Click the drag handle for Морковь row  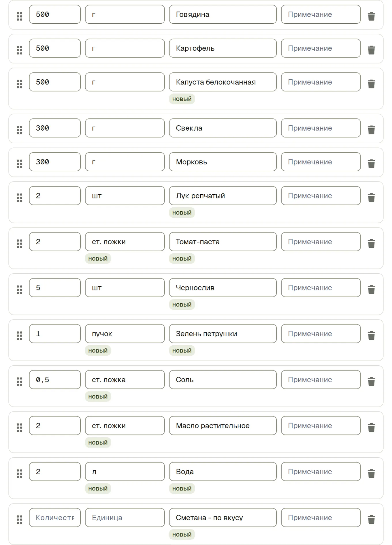[x=20, y=163]
